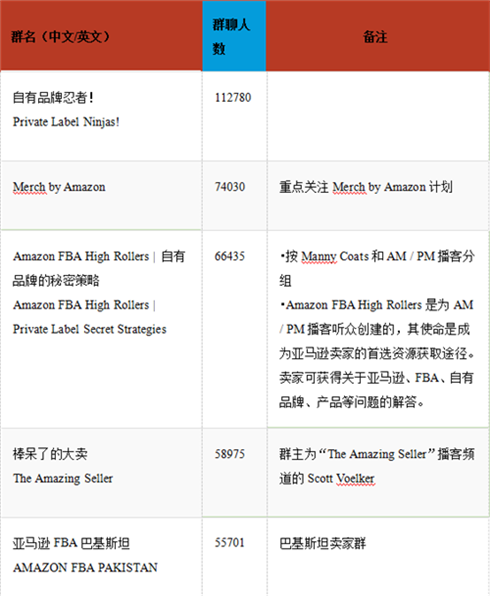This screenshot has width=490, height=596.
Task: Click the group name '棒呆了的大卖'
Action: (50, 454)
